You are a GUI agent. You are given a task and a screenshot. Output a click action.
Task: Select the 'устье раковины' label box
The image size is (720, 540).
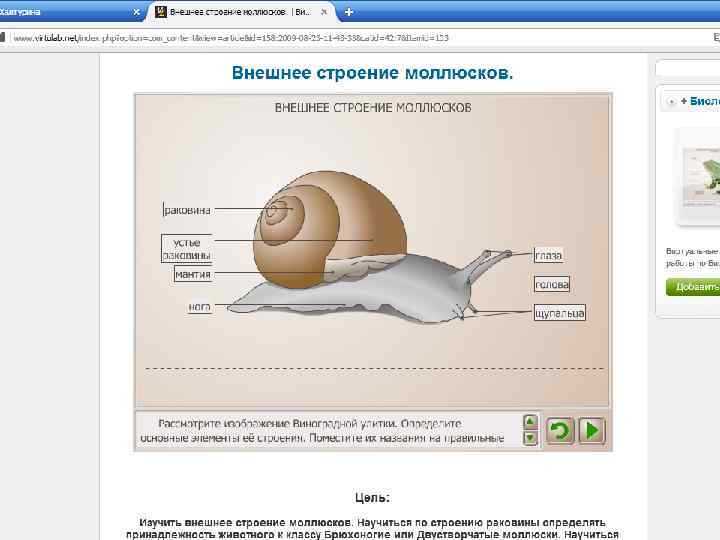[x=186, y=248]
